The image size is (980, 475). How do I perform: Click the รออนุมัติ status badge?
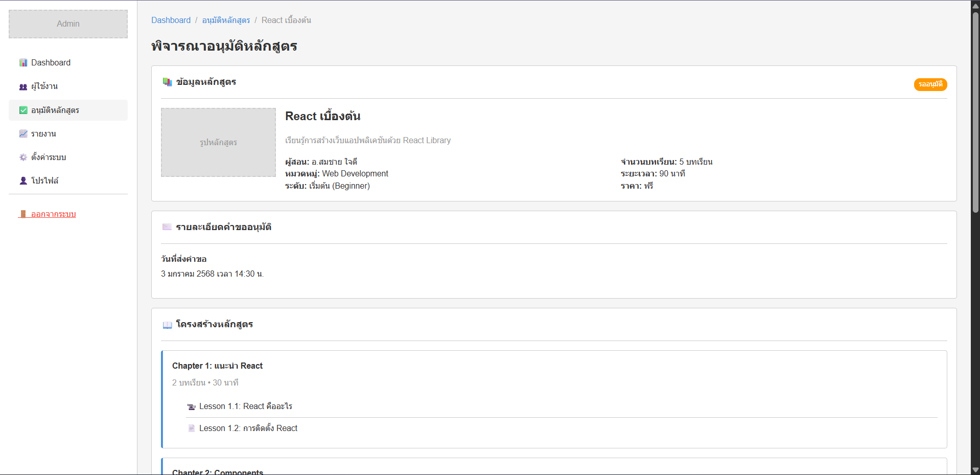click(930, 84)
